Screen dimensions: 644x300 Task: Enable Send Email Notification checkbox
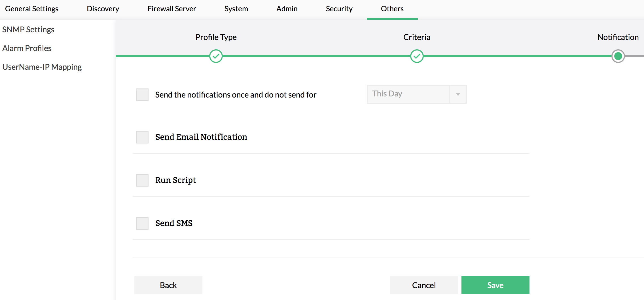point(142,137)
